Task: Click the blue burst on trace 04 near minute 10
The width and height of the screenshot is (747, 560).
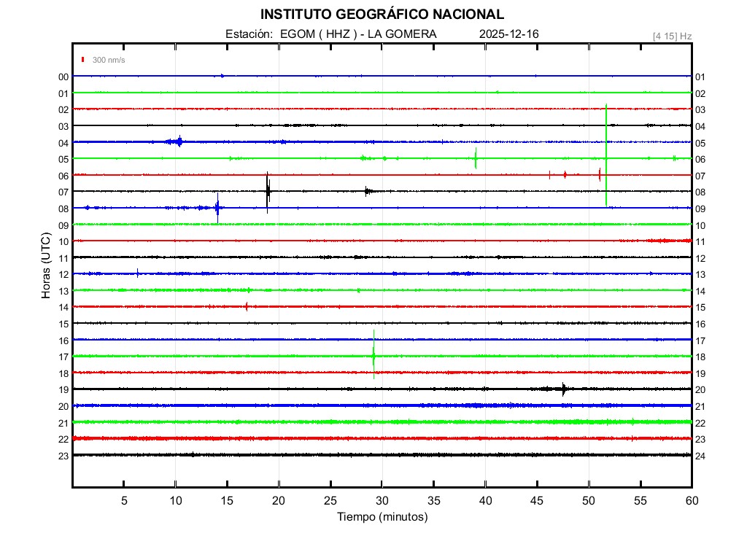Action: coord(176,141)
